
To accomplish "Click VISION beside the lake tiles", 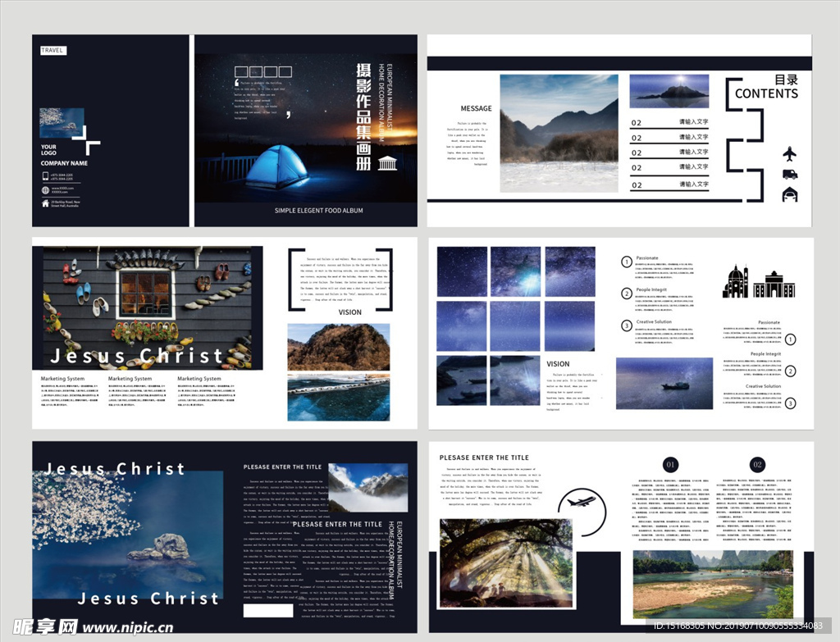I will [x=558, y=363].
